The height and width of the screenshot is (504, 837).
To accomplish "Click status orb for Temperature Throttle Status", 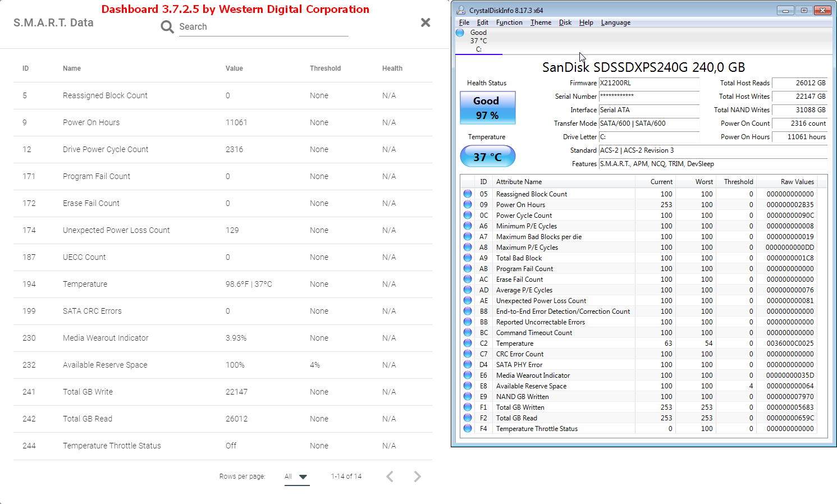I will [468, 429].
